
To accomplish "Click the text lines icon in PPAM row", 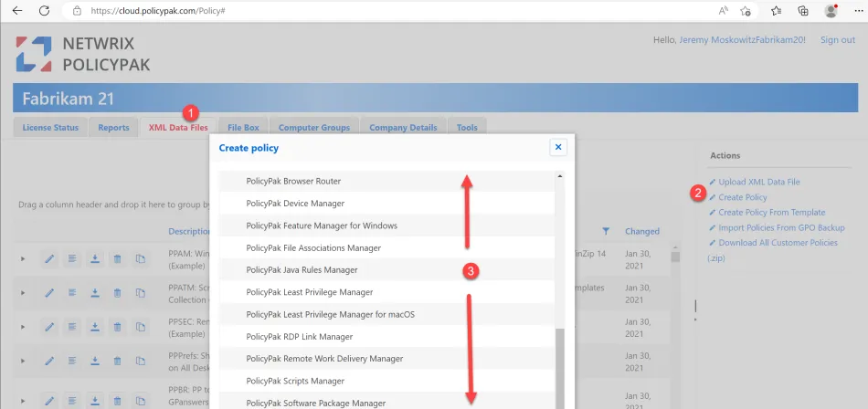I will [72, 259].
